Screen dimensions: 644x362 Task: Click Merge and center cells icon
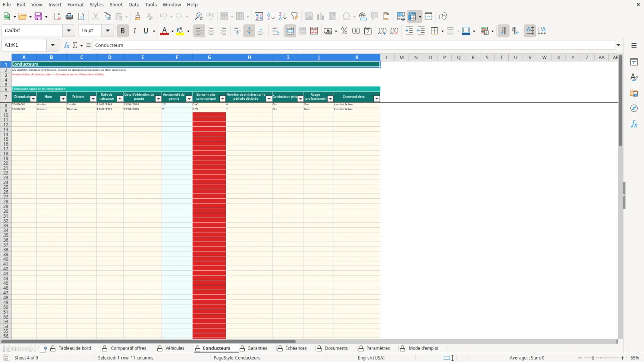pos(290,31)
